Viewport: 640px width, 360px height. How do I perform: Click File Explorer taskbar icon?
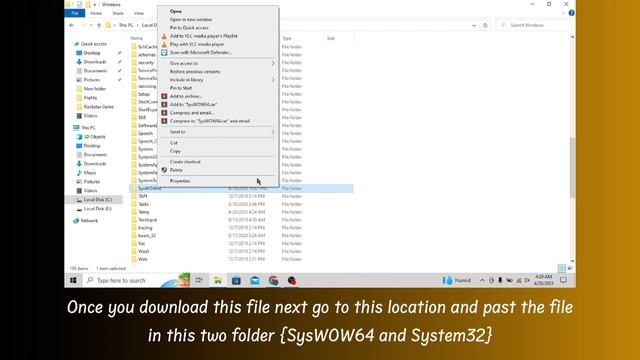[x=218, y=280]
